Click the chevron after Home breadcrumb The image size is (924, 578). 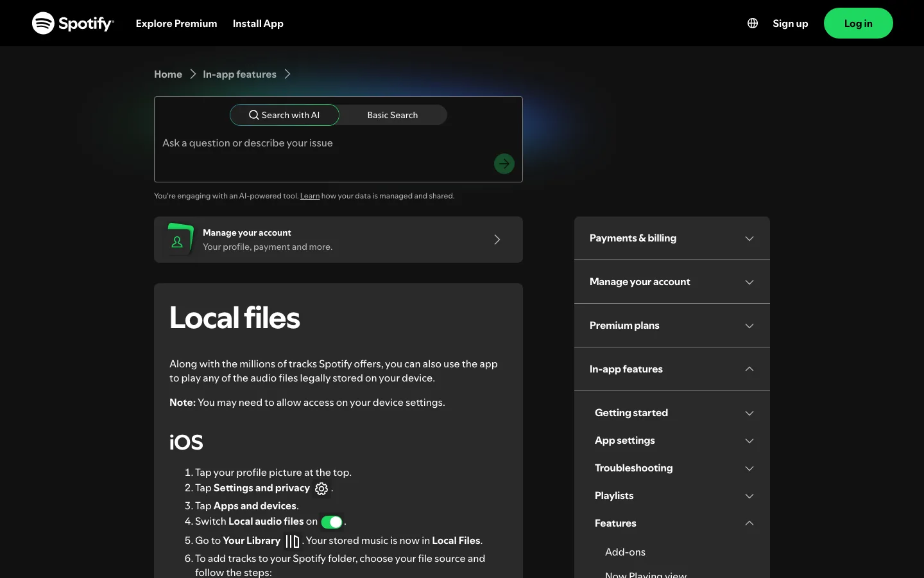pyautogui.click(x=193, y=74)
